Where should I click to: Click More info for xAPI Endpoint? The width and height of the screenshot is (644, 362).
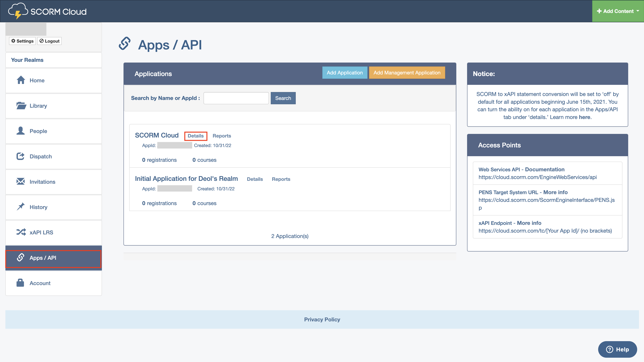click(x=529, y=223)
